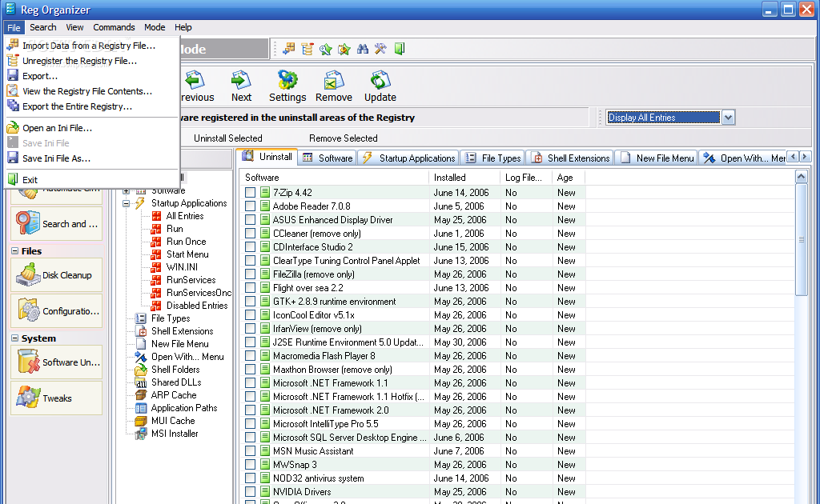Select Run Once in Startup Applications tree

186,242
